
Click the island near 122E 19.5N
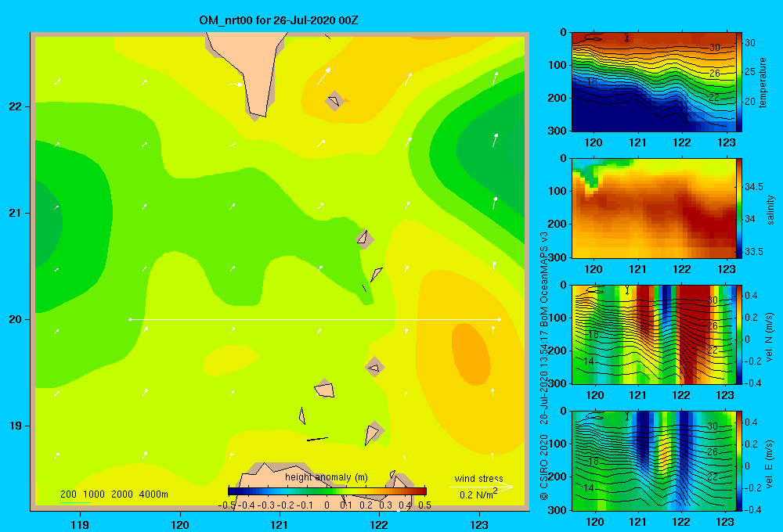tap(374, 367)
